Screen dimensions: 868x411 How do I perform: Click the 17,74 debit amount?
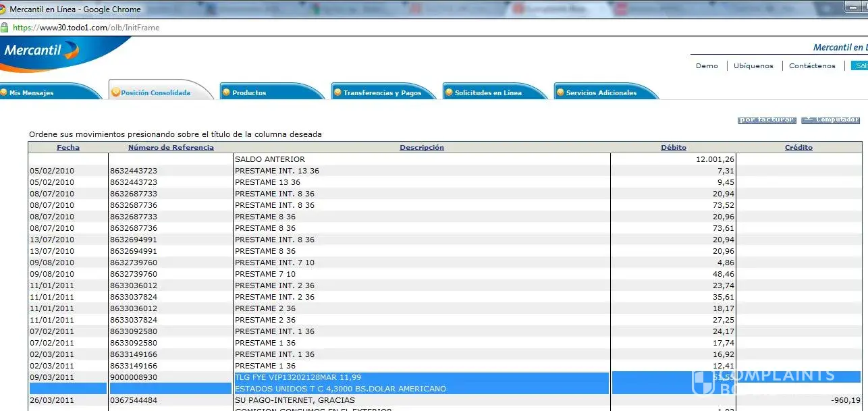click(723, 343)
